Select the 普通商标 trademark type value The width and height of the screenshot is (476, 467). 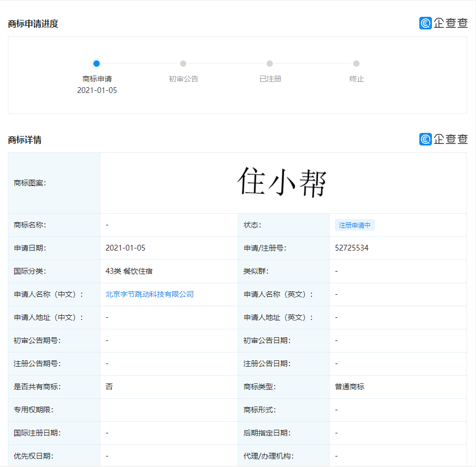coord(350,387)
